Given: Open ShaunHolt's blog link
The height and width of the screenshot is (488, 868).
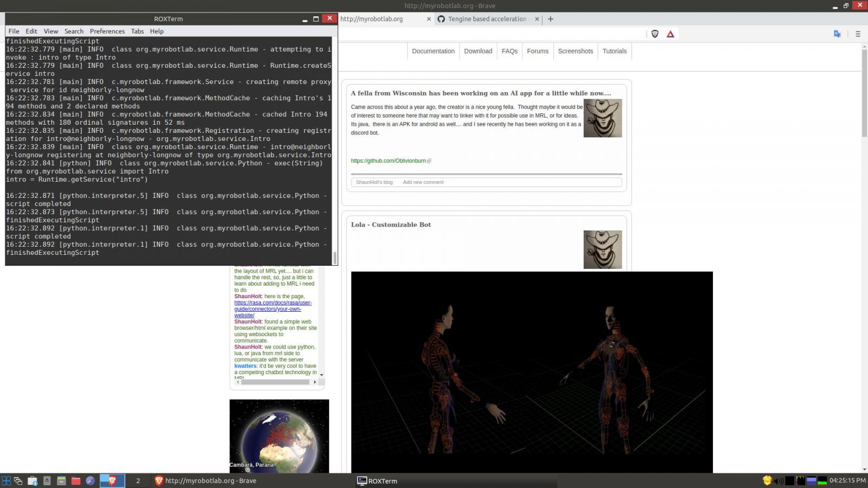Looking at the screenshot, I should pos(374,182).
